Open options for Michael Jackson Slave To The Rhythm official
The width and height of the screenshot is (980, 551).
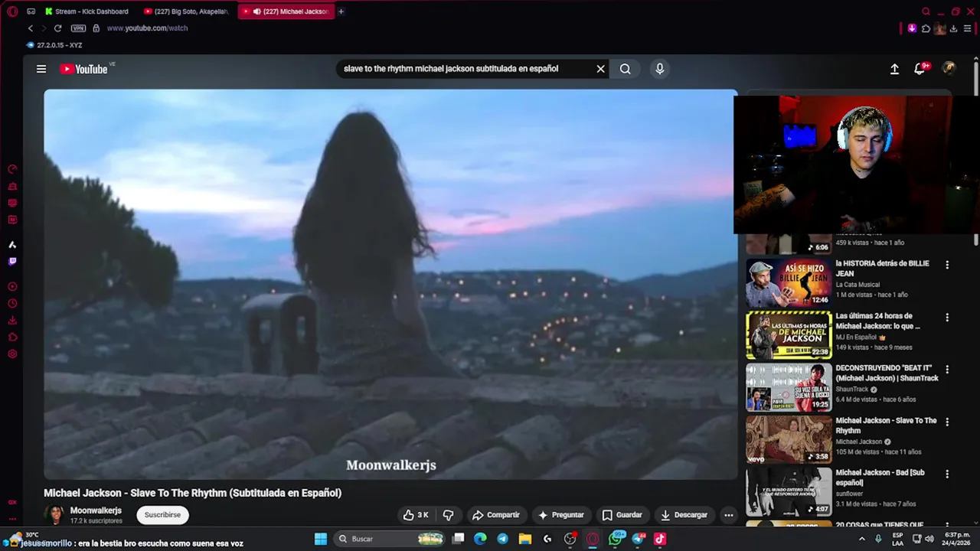tap(947, 422)
